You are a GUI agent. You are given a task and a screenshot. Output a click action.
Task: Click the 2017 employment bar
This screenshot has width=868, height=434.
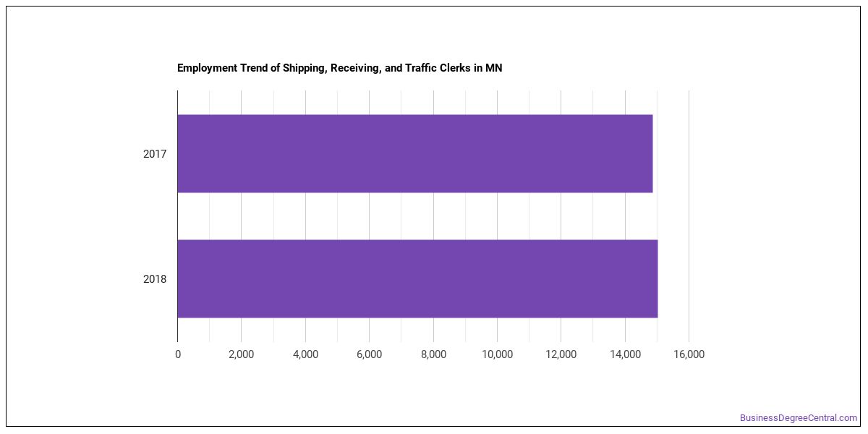415,153
